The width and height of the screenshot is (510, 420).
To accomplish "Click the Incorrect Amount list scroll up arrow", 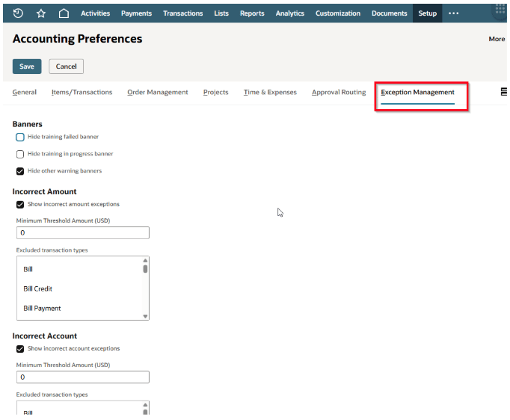I will (x=145, y=260).
